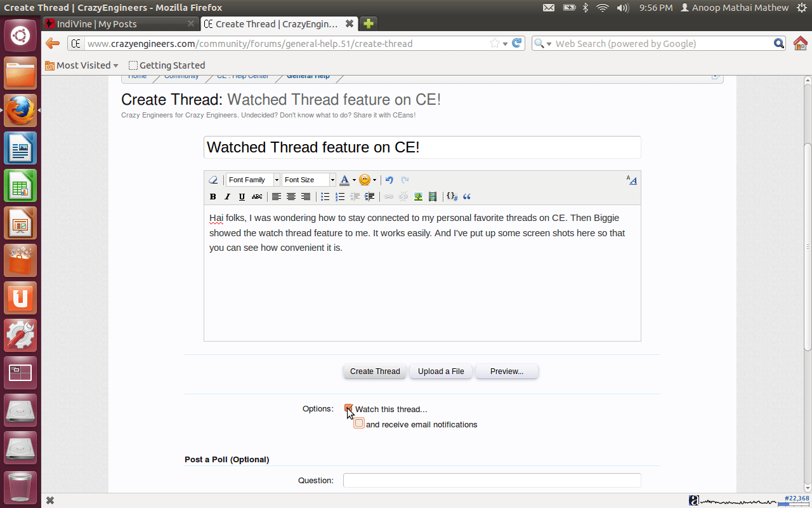Insert unordered bullet list
The height and width of the screenshot is (508, 812).
(x=325, y=197)
